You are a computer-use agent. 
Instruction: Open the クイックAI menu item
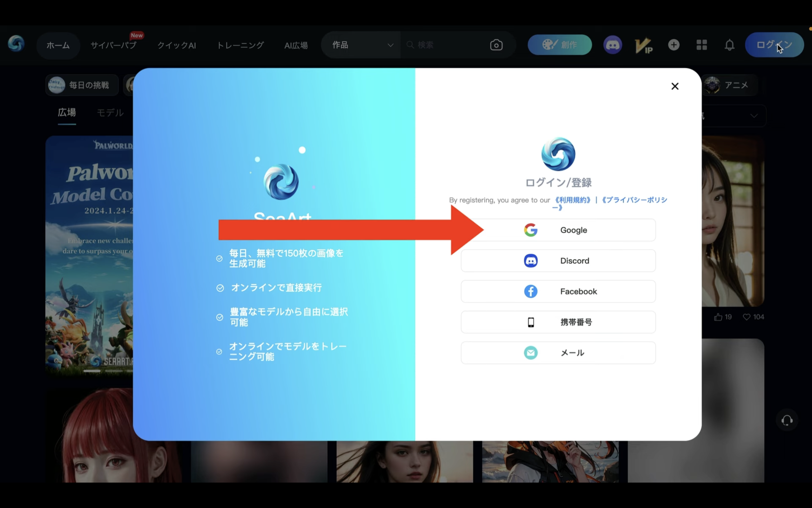point(176,45)
